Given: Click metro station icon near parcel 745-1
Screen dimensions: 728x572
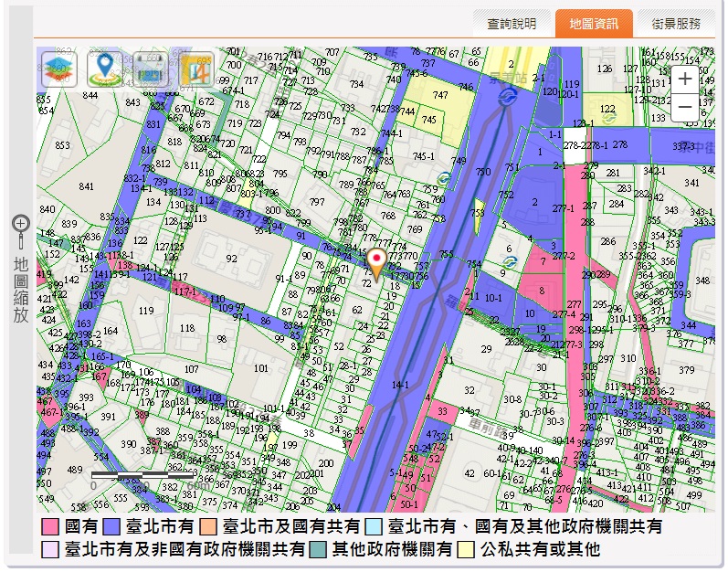Looking at the screenshot, I should 443,176.
